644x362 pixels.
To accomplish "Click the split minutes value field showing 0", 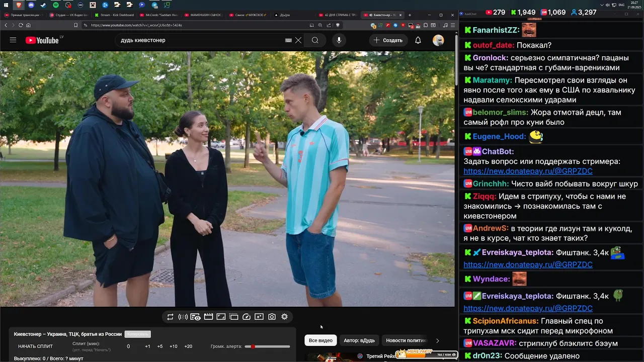I will (x=128, y=346).
